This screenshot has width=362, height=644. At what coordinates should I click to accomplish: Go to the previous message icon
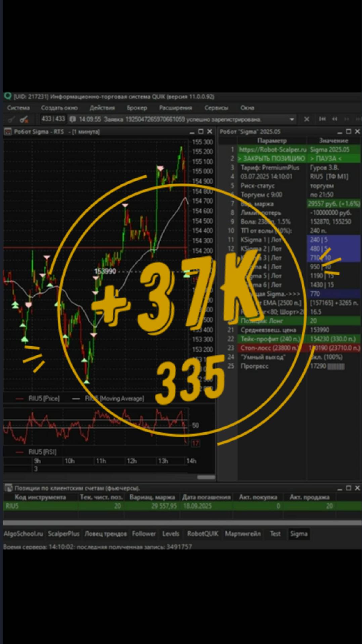335,119
